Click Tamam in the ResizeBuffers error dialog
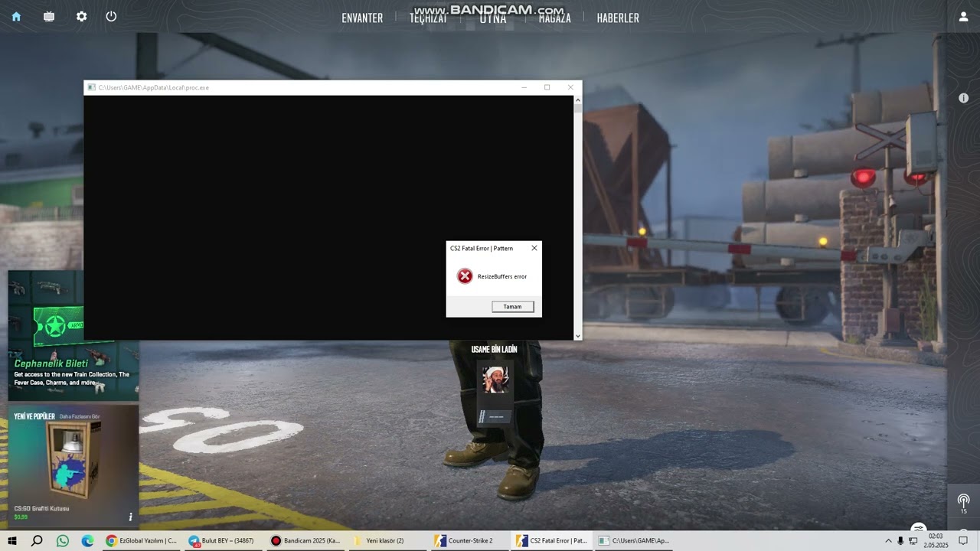Viewport: 980px width, 551px height. 512,307
